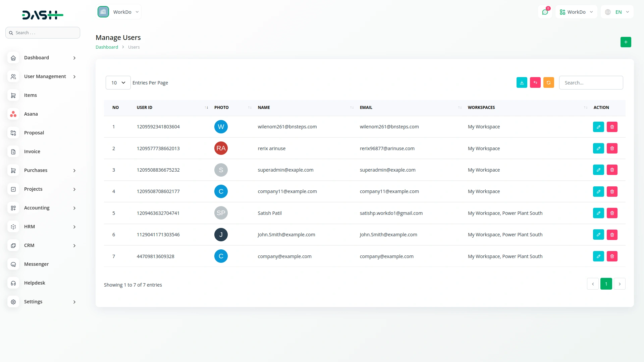The image size is (644, 362).
Task: Click the green export/download icon above table
Action: 521,82
